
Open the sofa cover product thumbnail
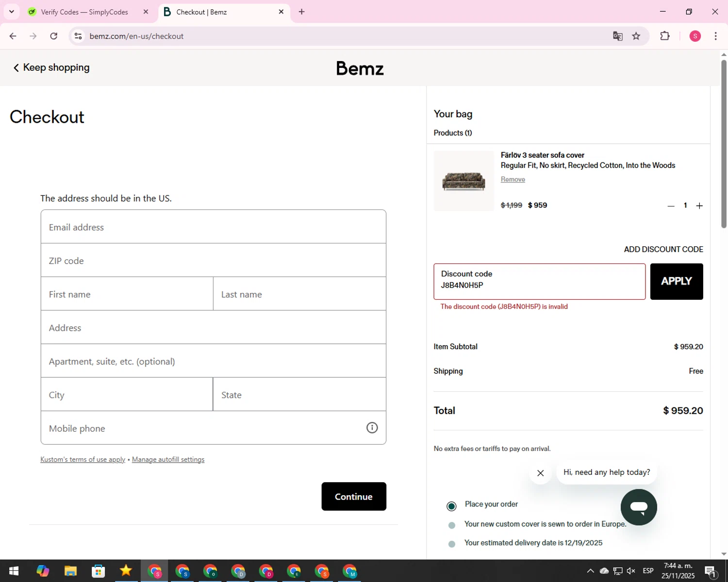[x=463, y=181]
